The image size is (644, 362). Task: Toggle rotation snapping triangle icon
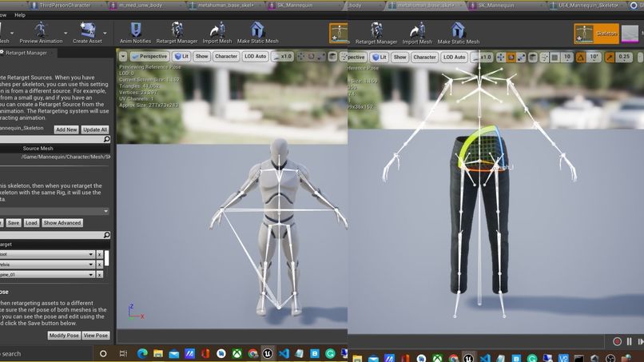580,58
